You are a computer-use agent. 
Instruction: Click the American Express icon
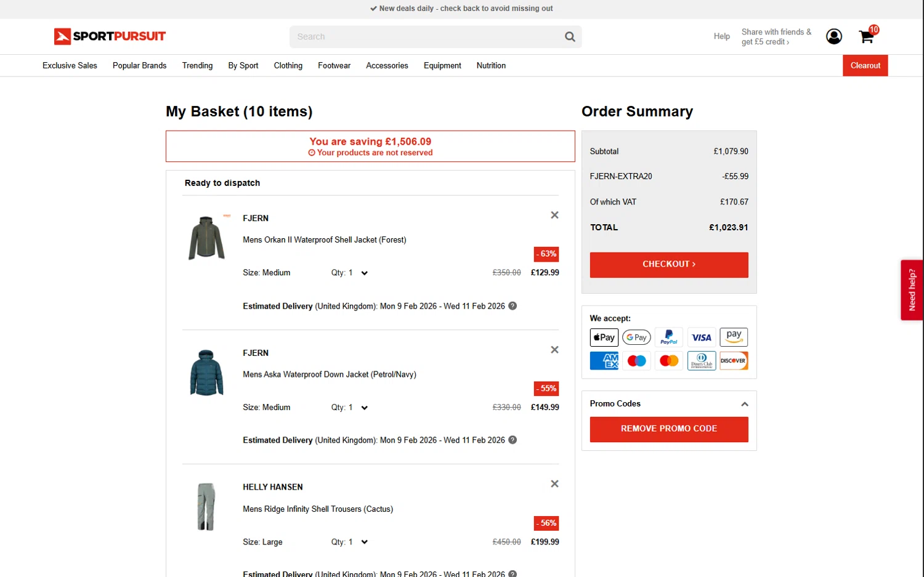tap(604, 361)
